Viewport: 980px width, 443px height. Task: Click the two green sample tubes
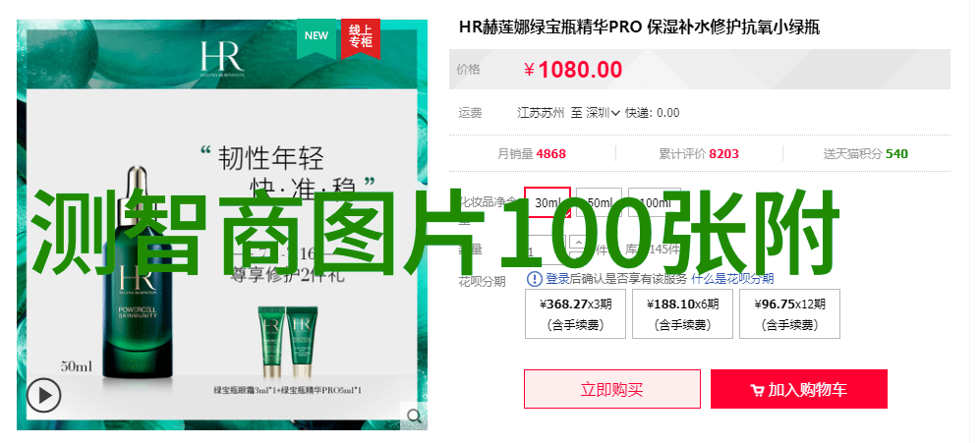click(x=288, y=345)
